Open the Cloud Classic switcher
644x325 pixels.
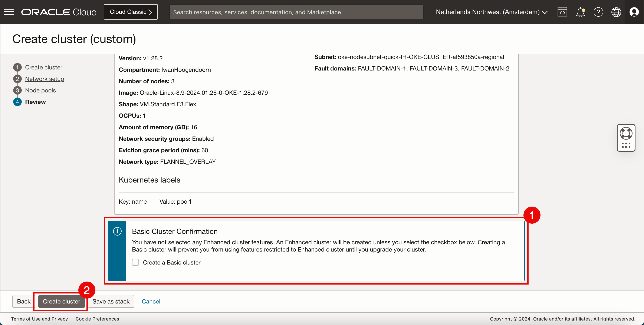click(x=131, y=12)
